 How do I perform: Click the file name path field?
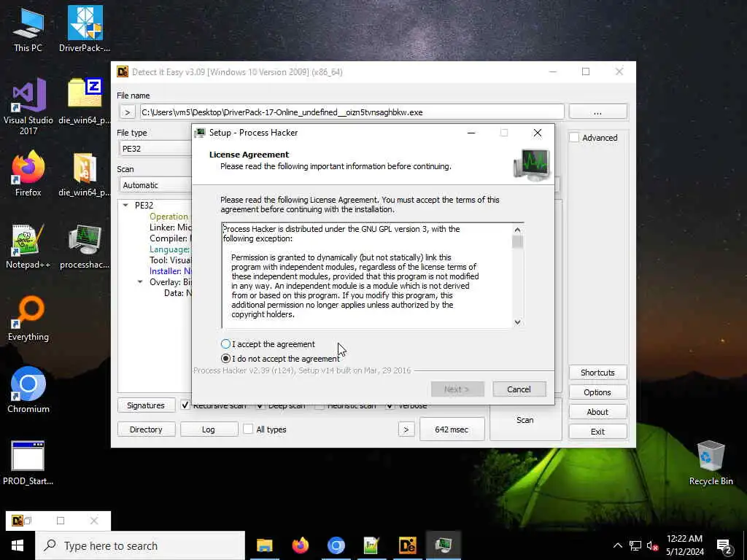pyautogui.click(x=352, y=112)
